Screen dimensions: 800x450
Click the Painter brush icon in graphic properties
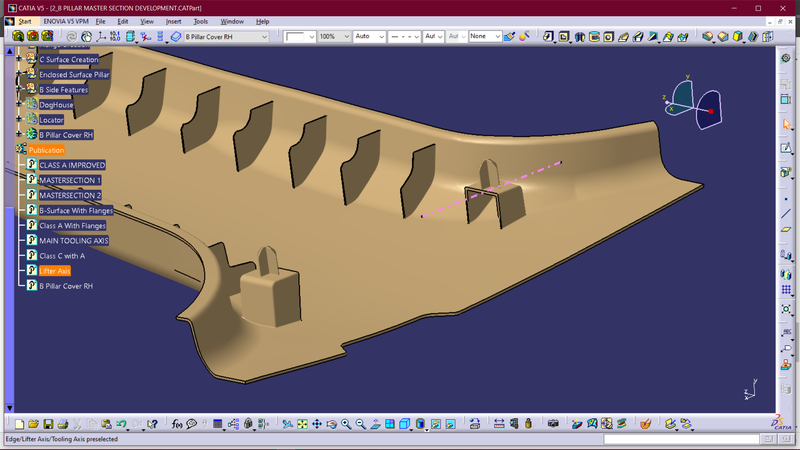point(509,36)
